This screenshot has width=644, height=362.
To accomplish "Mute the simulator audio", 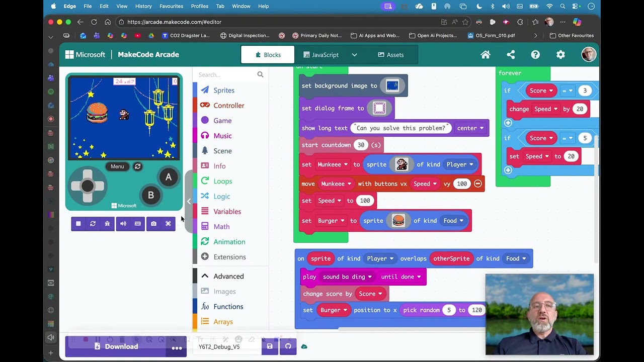I will [123, 224].
